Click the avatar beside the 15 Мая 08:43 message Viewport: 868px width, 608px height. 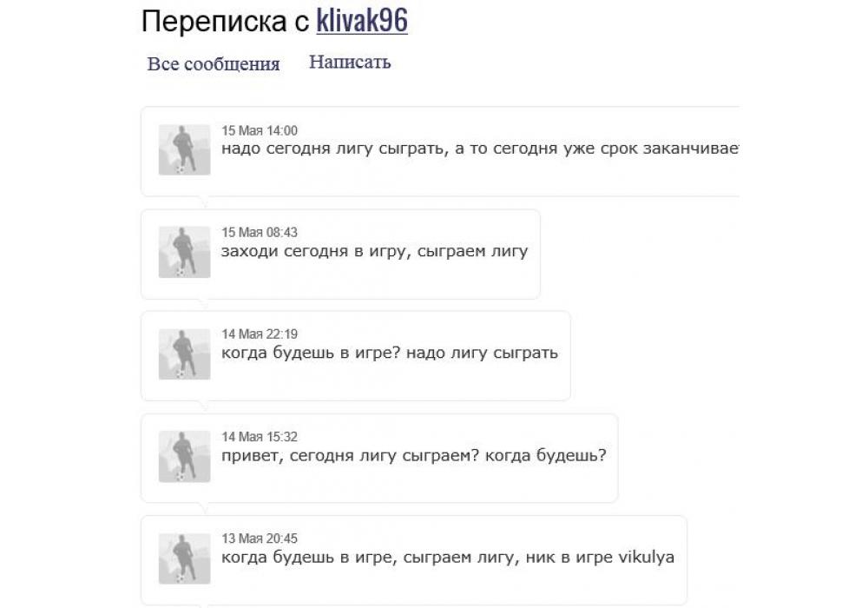(184, 252)
